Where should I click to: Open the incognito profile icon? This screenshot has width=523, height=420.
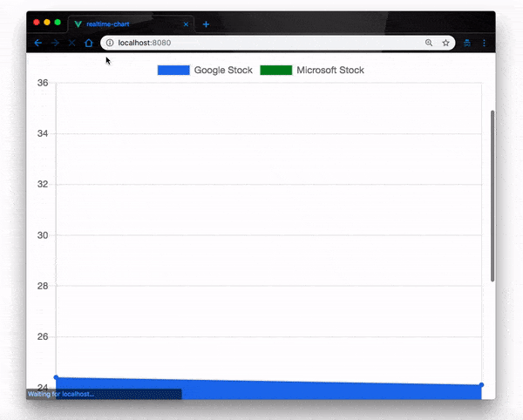pyautogui.click(x=467, y=43)
